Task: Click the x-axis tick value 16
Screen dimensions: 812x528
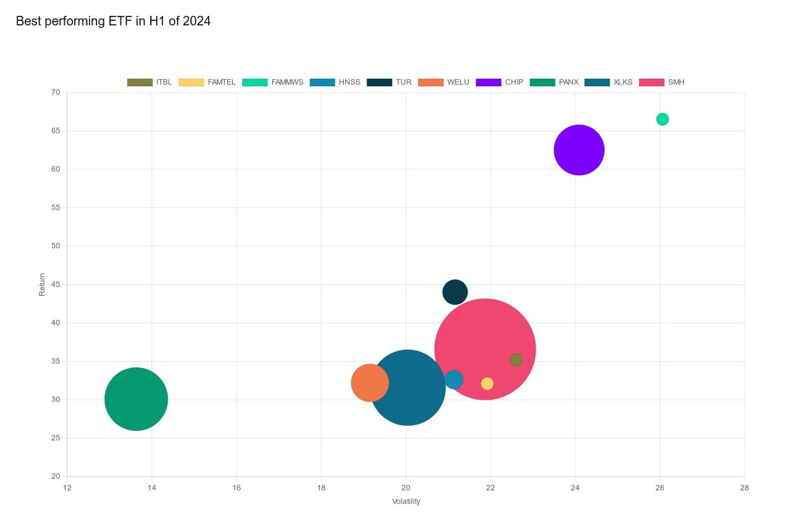Action: [237, 488]
